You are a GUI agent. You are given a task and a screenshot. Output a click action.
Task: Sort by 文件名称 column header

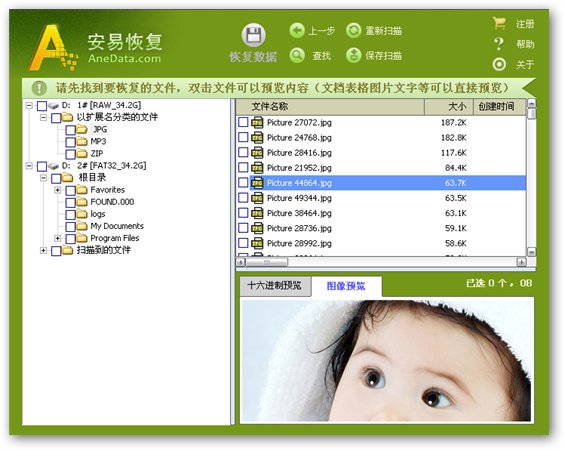[330, 106]
